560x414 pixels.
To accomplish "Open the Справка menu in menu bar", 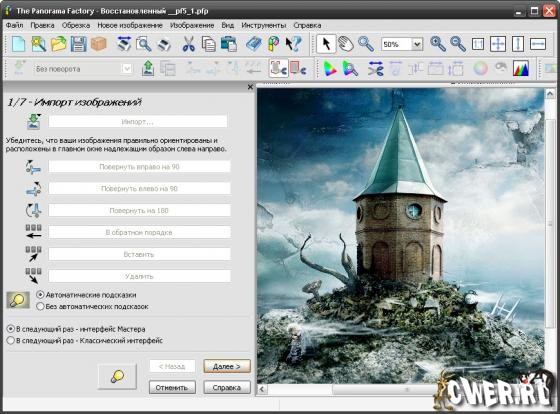I will 307,25.
